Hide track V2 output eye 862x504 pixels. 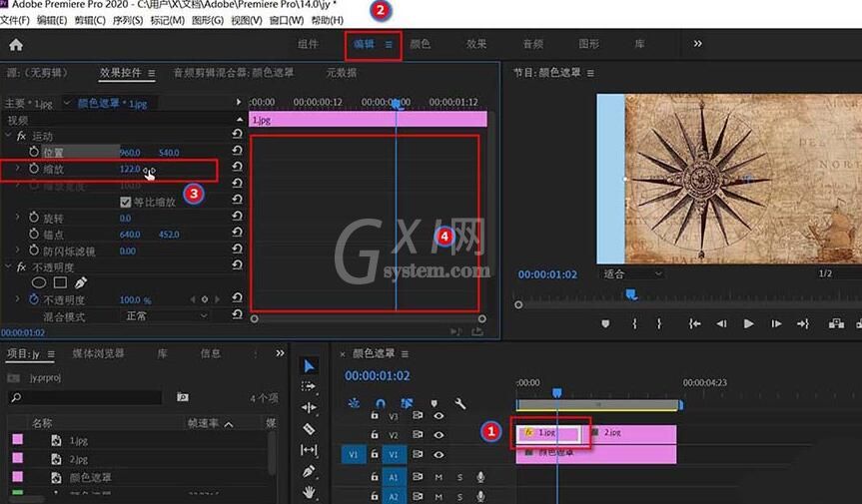[438, 435]
